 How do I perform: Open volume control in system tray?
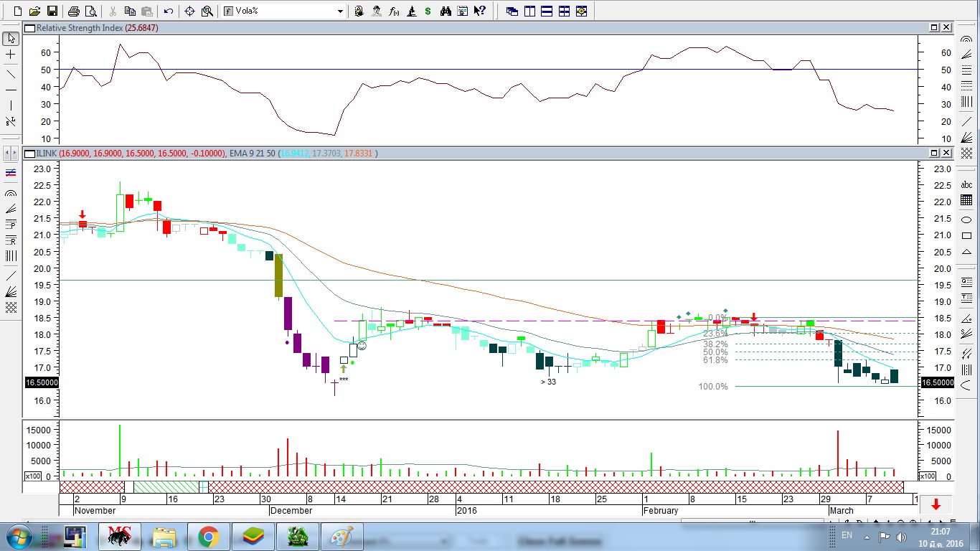click(901, 537)
